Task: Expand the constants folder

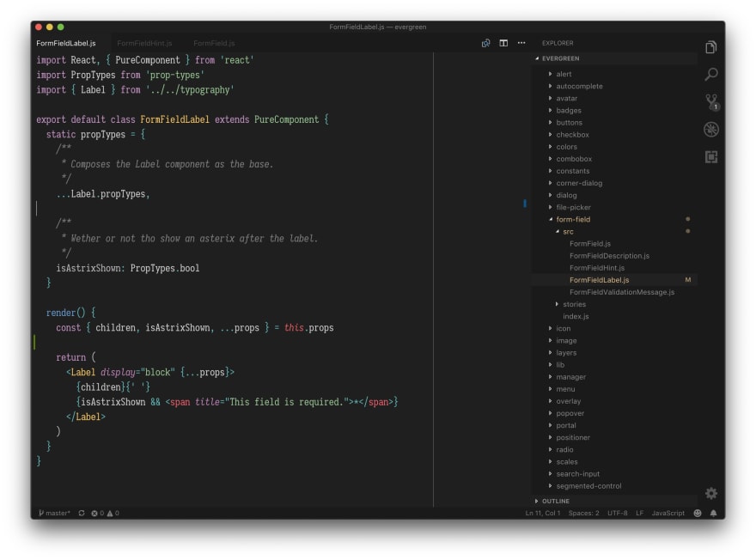Action: 615,171
